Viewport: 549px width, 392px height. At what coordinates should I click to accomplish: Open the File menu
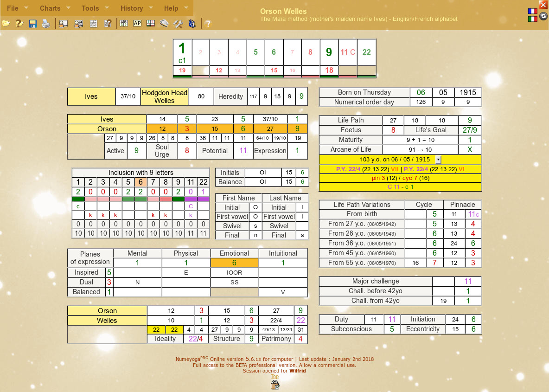13,8
